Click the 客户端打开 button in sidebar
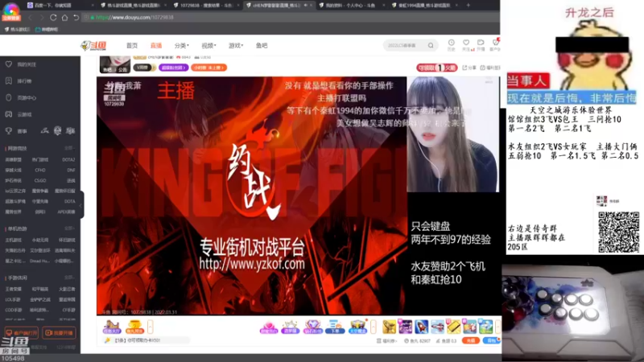This screenshot has height=362, width=644. (22, 333)
